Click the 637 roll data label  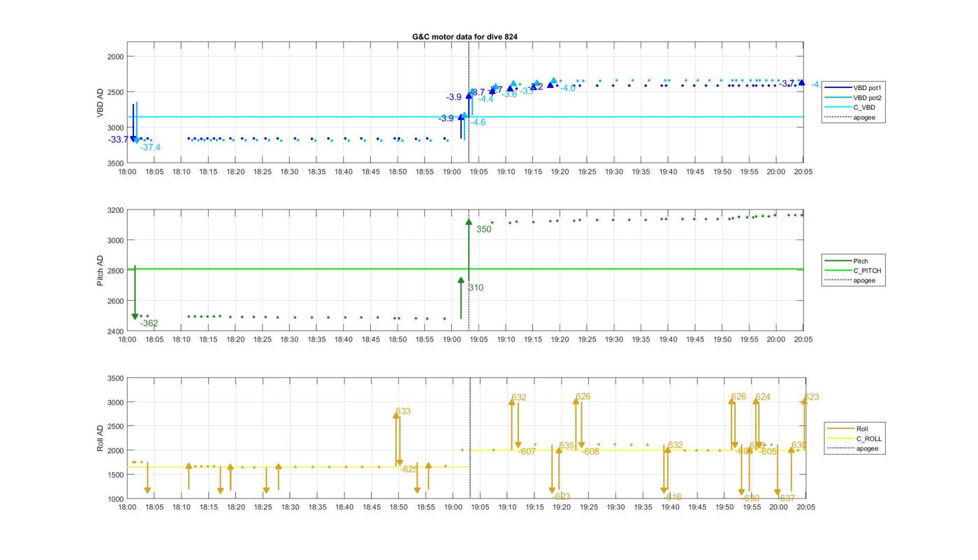pos(787,498)
